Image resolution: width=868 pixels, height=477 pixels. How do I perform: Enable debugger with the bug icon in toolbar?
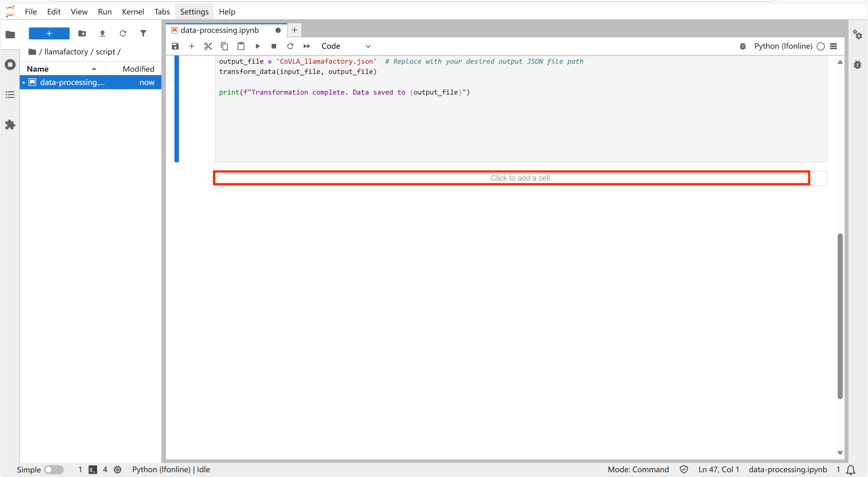click(x=743, y=46)
